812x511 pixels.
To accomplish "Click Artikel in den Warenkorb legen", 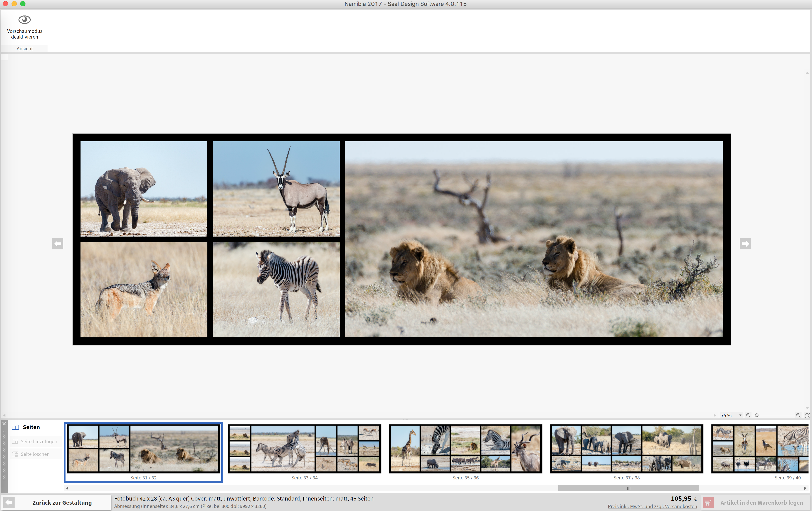I will pos(762,503).
